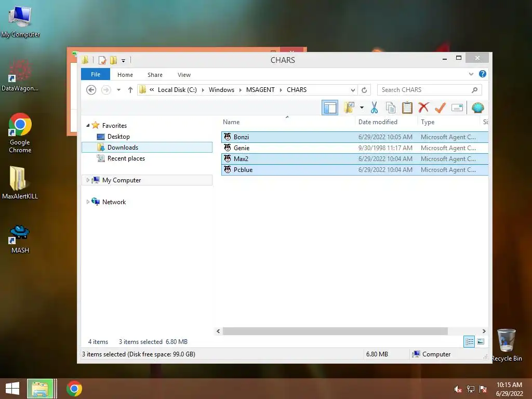532x399 pixels.
Task: Expand the ribbon with the chevron
Action: [471, 74]
